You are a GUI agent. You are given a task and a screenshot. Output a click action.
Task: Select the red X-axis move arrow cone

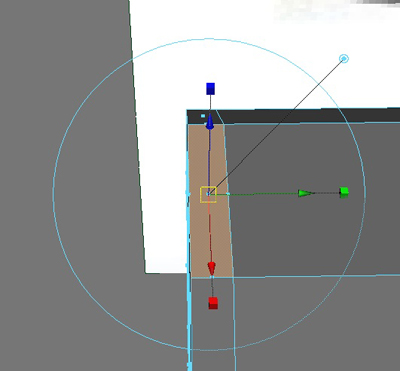point(212,268)
